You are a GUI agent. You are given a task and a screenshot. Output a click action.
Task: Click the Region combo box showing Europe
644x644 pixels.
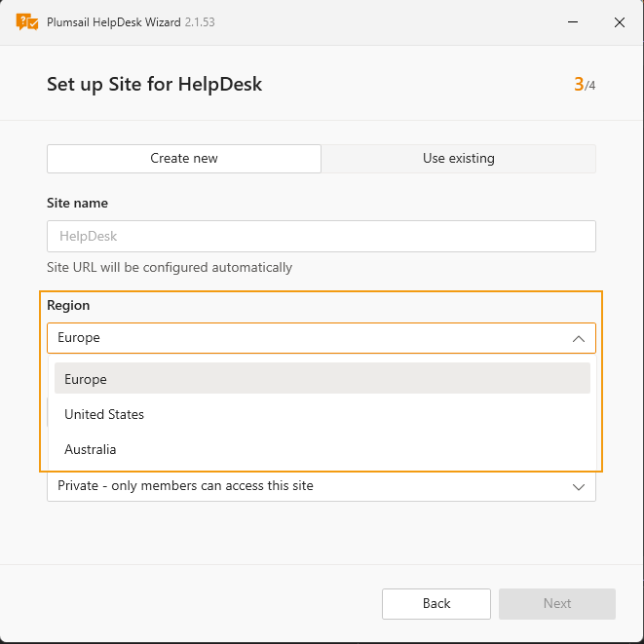[302, 338]
